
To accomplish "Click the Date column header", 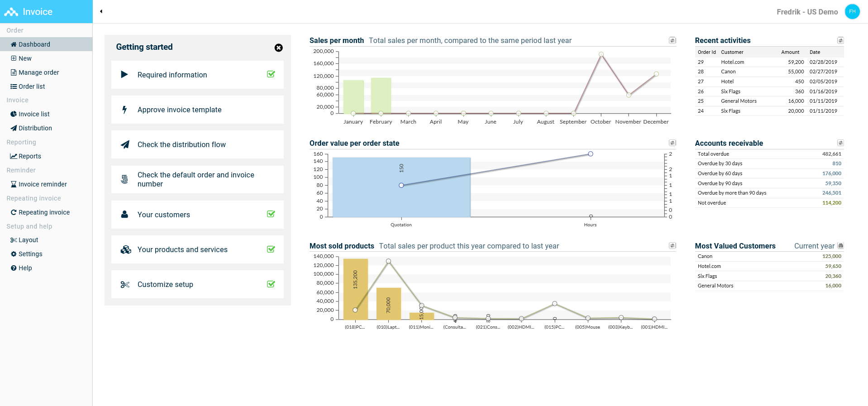I will pyautogui.click(x=815, y=52).
